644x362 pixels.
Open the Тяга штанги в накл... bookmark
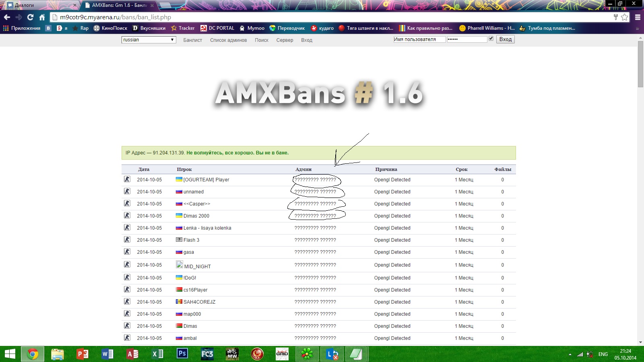[x=366, y=28]
